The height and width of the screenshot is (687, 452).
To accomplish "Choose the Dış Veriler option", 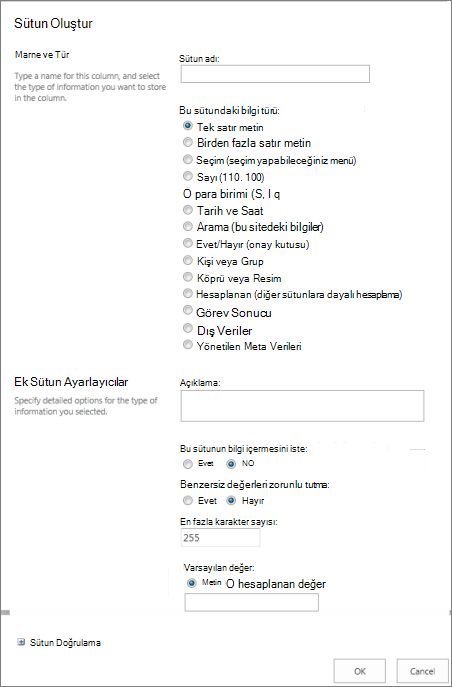I will (188, 328).
